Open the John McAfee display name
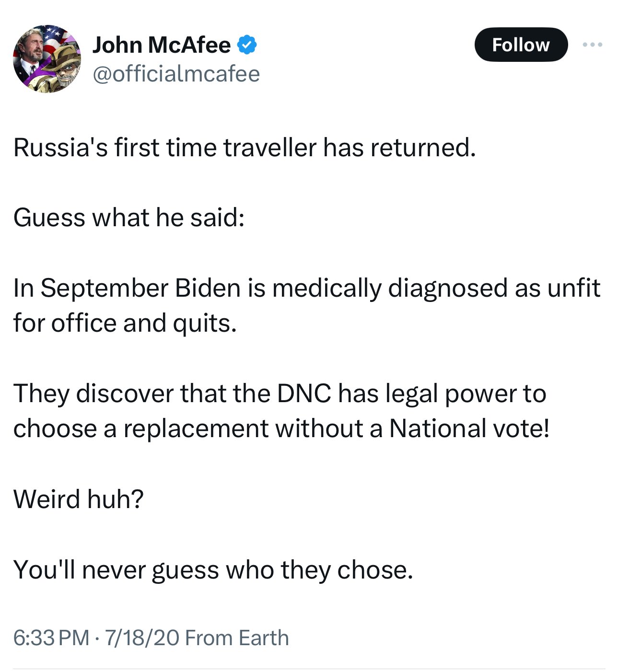The height and width of the screenshot is (672, 618). pyautogui.click(x=161, y=45)
